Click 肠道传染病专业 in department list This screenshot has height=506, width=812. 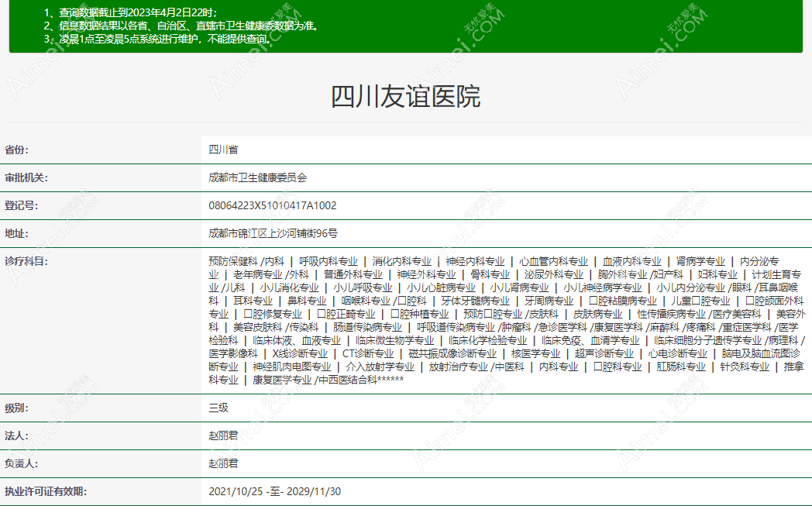point(368,327)
